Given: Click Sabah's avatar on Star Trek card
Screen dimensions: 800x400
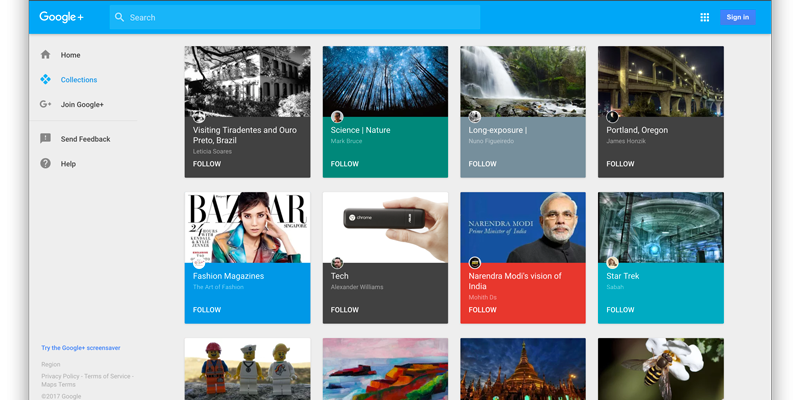Looking at the screenshot, I should (612, 263).
